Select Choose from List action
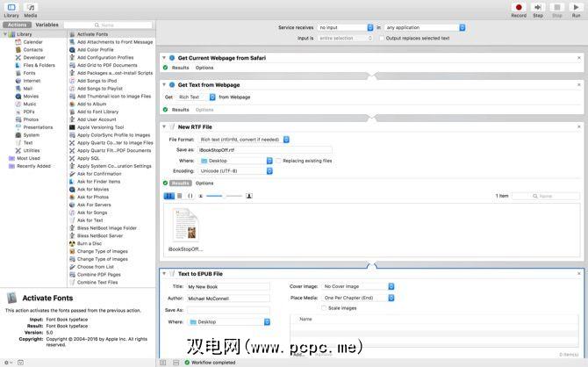Image resolution: width=588 pixels, height=367 pixels. tap(96, 267)
